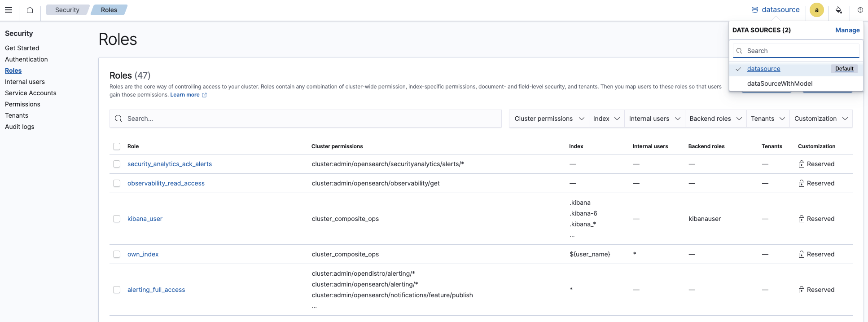Screen dimensions: 868x322
Task: Open the alerting_full_access role link
Action: click(156, 290)
